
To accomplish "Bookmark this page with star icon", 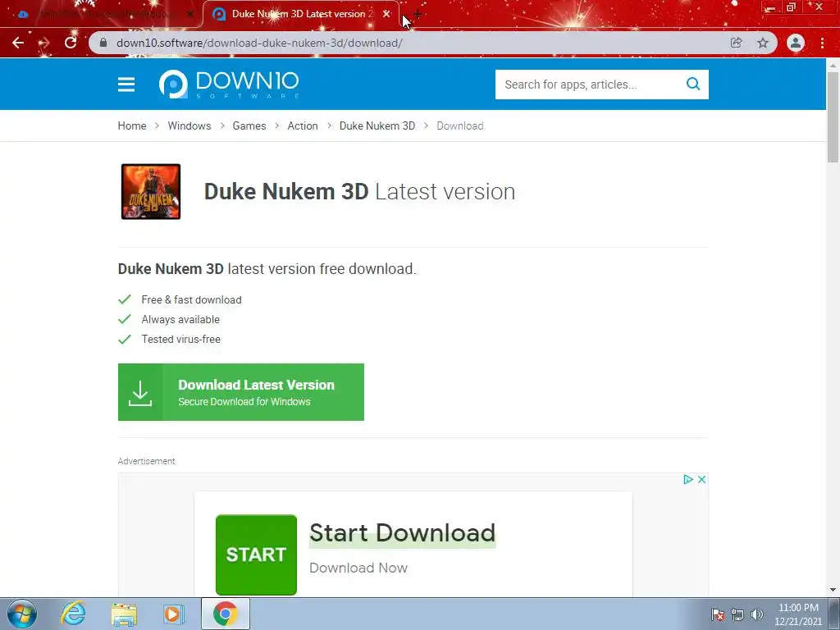I will [x=763, y=43].
